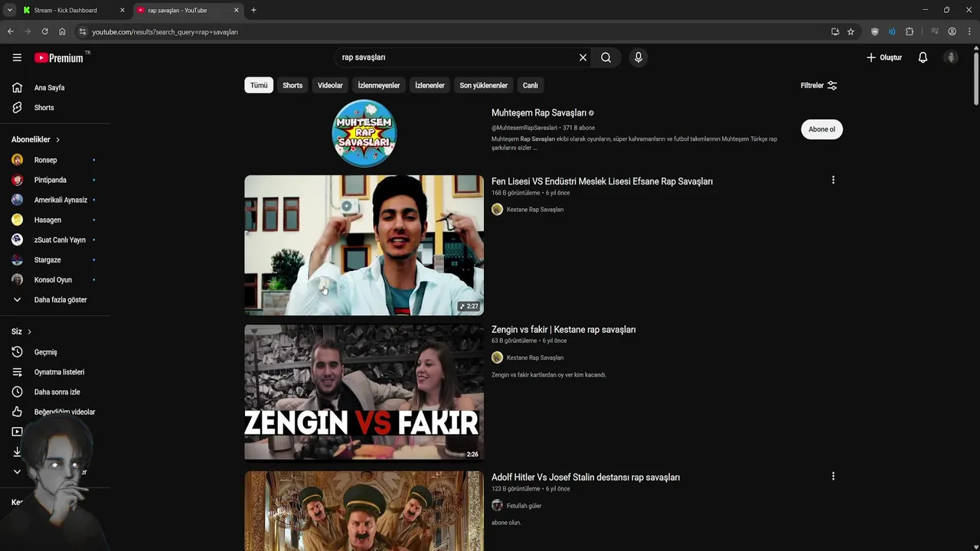Open Adolf Hitler Vs Josef Stalin video title
980x551 pixels.
pos(586,478)
